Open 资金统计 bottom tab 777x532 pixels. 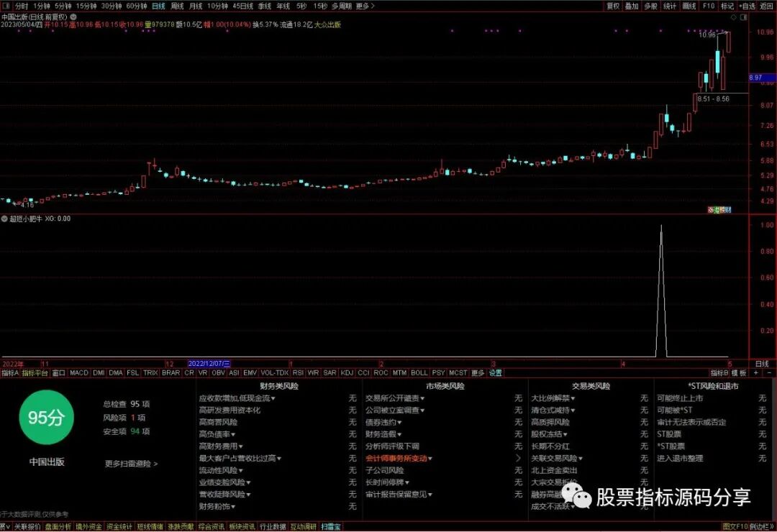click(119, 526)
